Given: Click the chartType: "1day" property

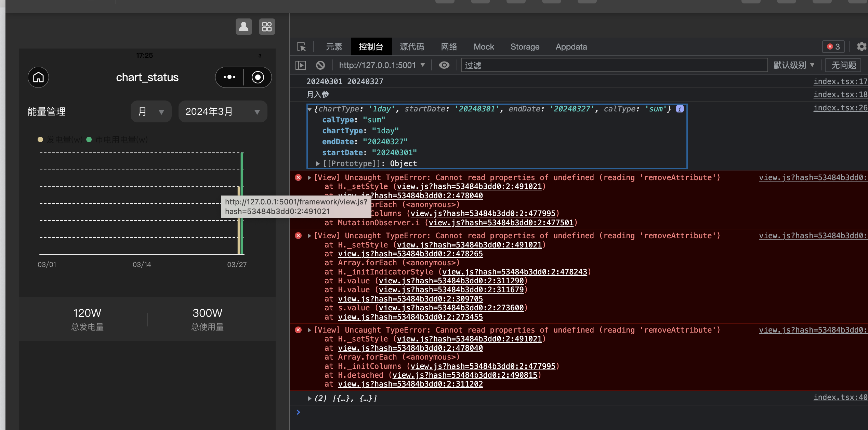Looking at the screenshot, I should coord(360,131).
